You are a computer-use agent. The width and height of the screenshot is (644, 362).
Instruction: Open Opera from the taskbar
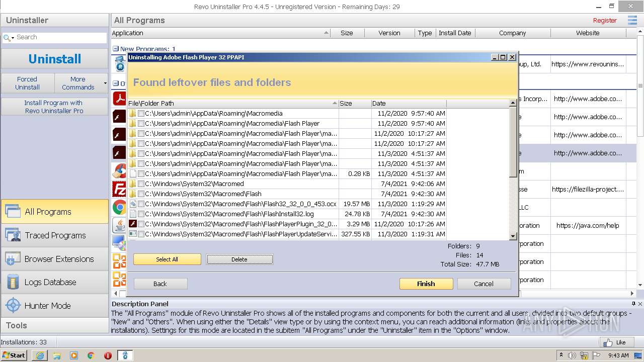[x=108, y=355]
